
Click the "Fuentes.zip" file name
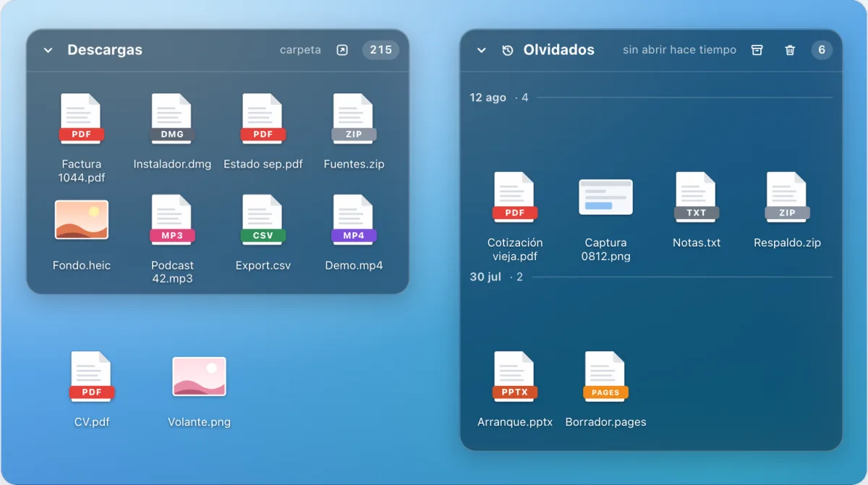pyautogui.click(x=354, y=164)
